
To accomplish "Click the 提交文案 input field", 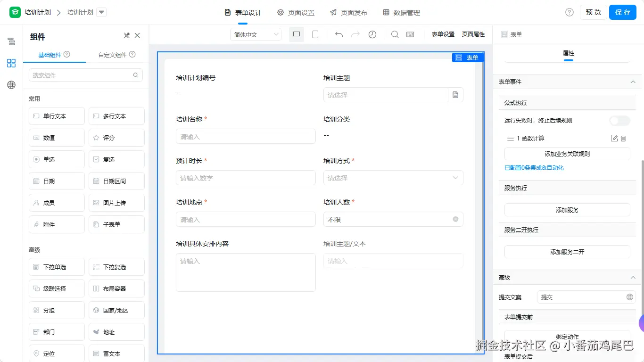I will (x=586, y=297).
